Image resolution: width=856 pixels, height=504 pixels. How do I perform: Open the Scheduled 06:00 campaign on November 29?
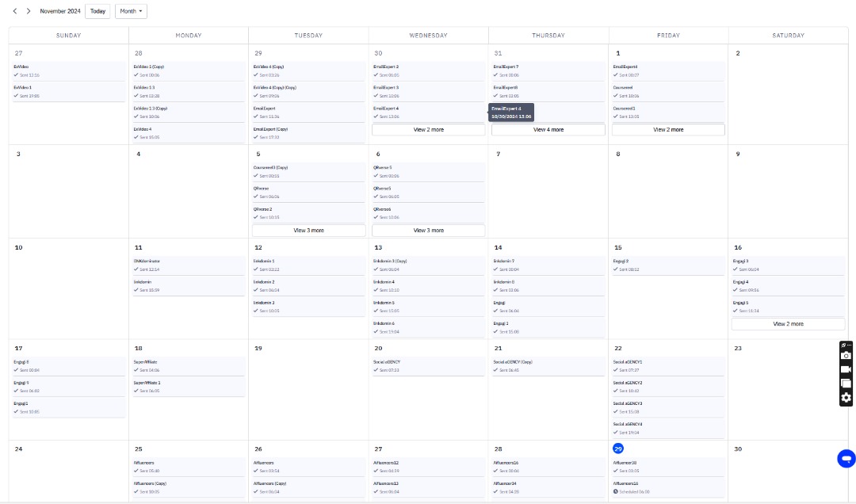tap(668, 487)
